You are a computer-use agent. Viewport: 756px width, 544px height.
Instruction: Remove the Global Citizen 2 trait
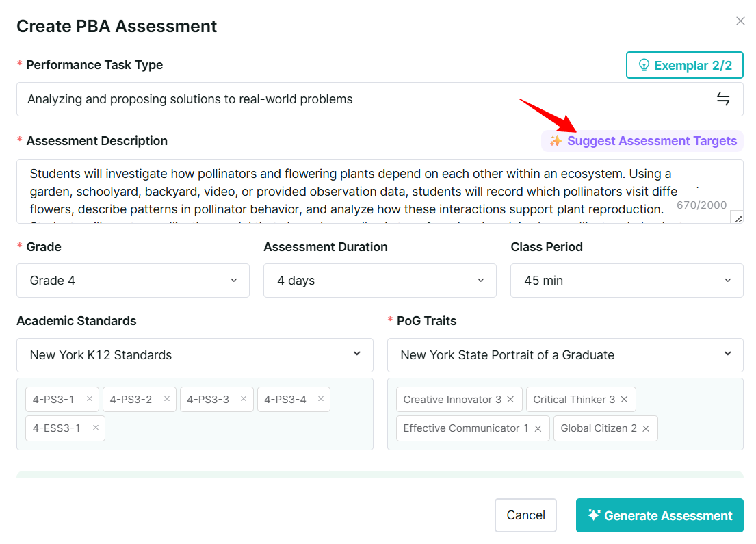pyautogui.click(x=646, y=428)
